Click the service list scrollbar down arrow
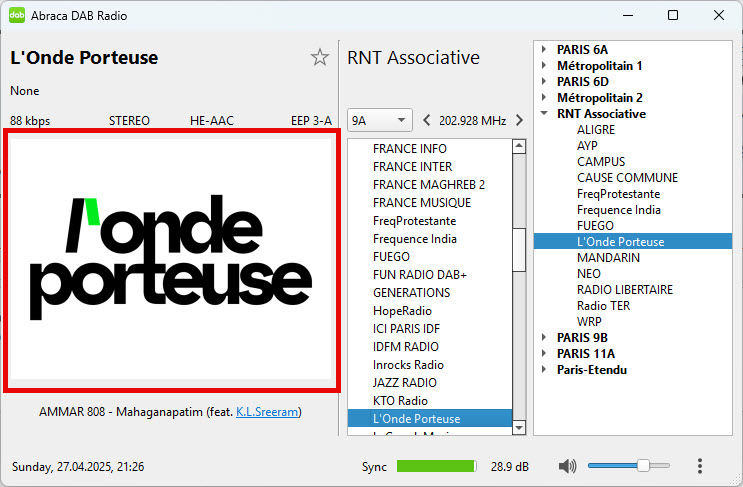The width and height of the screenshot is (743, 487). (519, 428)
